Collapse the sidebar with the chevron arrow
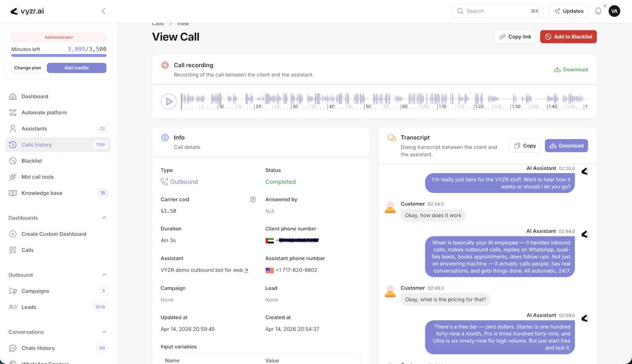Image resolution: width=632 pixels, height=364 pixels. (103, 11)
